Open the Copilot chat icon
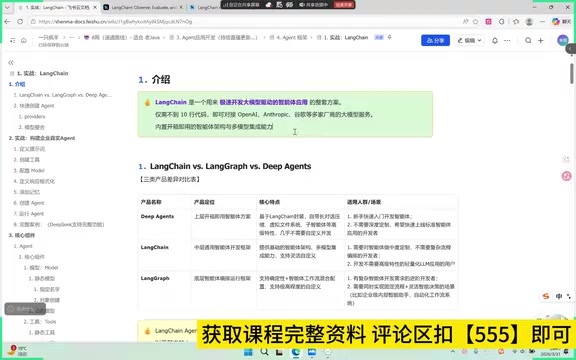Screen dimensions: 576x360 (556, 22)
